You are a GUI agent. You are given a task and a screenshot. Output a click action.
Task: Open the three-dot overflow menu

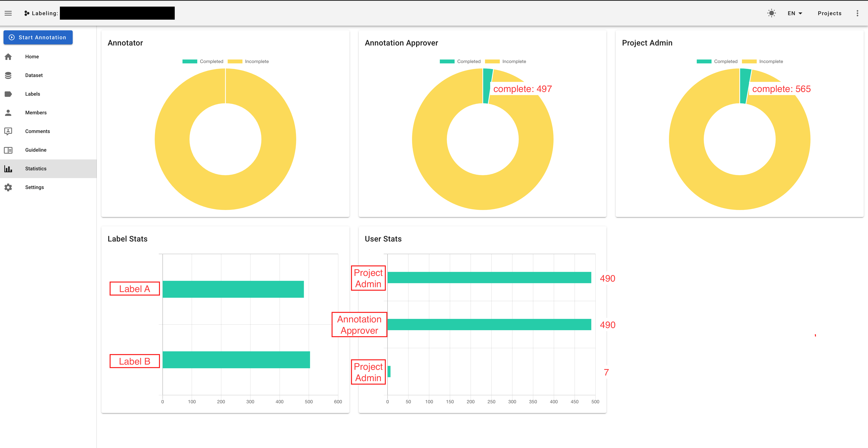pyautogui.click(x=858, y=13)
